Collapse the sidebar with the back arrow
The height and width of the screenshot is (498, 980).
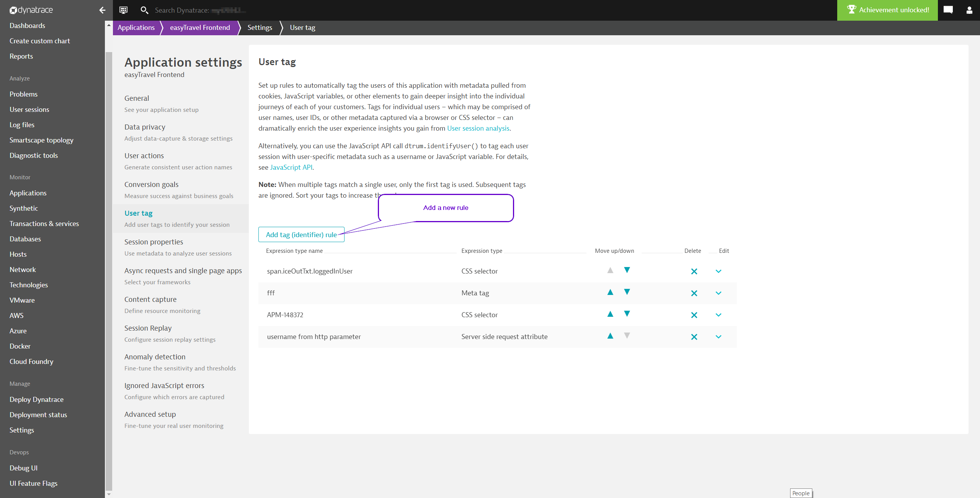coord(102,10)
